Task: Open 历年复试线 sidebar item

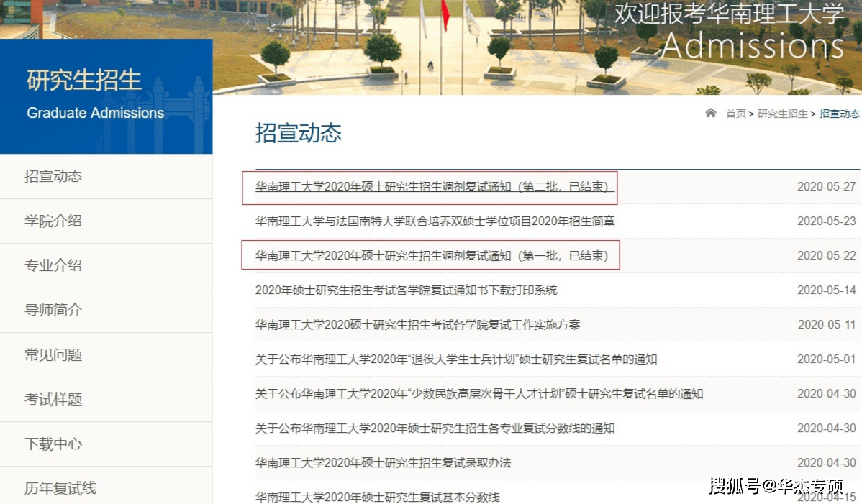Action: coord(60,488)
